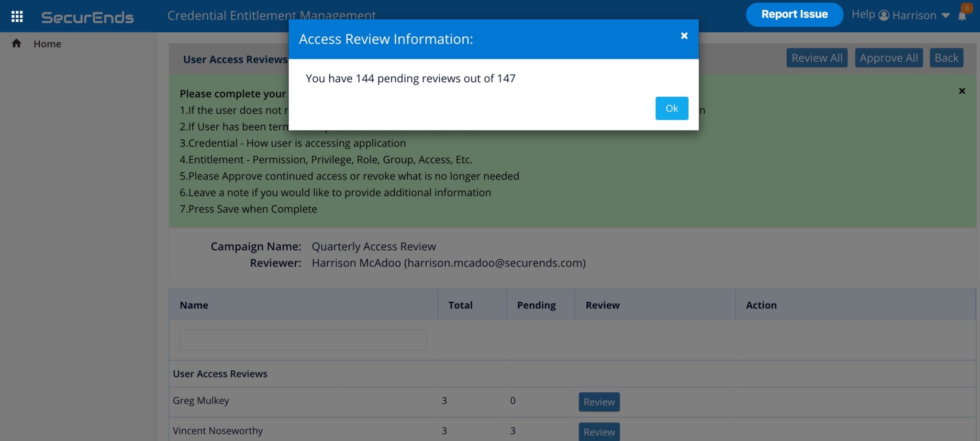Click Harrison's profile avatar icon
The height and width of the screenshot is (441, 980).
tap(883, 15)
